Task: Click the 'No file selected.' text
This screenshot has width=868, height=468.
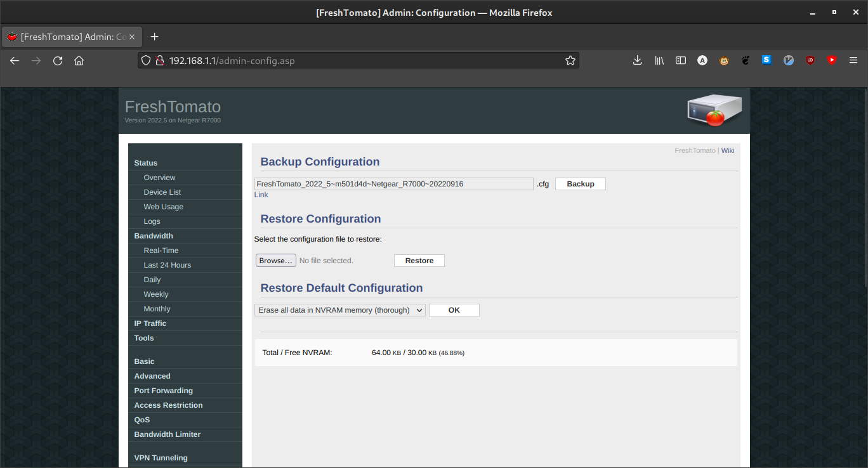Action: point(326,261)
